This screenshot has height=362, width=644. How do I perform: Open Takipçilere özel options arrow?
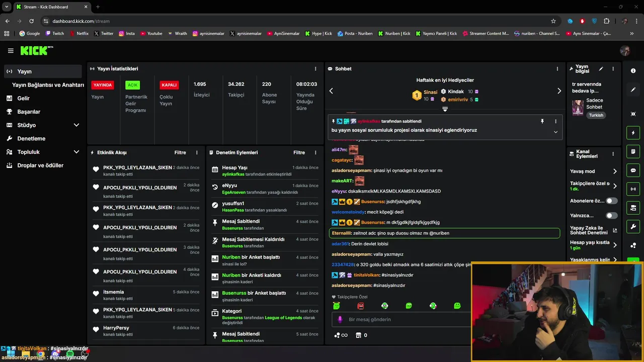pos(615,186)
